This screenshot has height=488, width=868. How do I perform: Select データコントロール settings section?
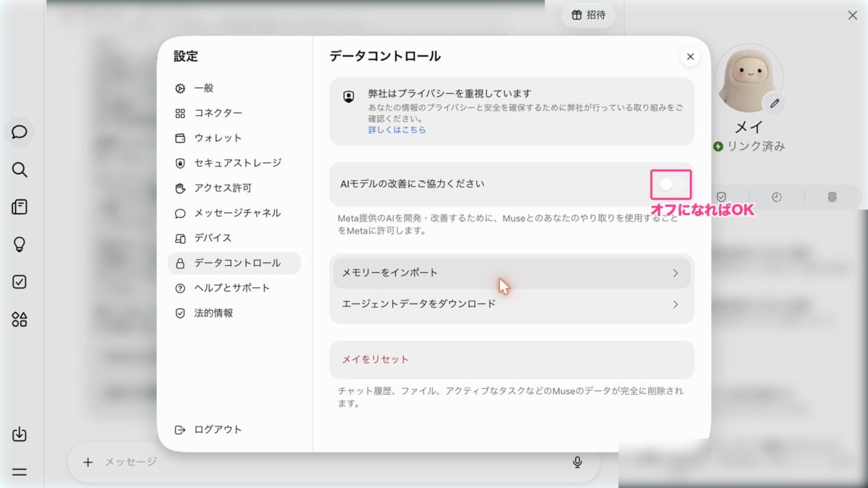(x=234, y=263)
